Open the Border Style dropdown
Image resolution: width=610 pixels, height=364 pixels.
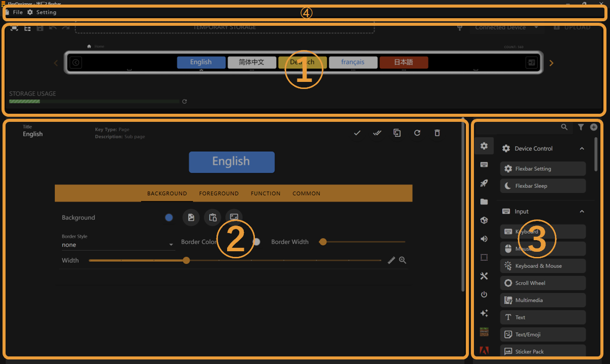tap(118, 242)
